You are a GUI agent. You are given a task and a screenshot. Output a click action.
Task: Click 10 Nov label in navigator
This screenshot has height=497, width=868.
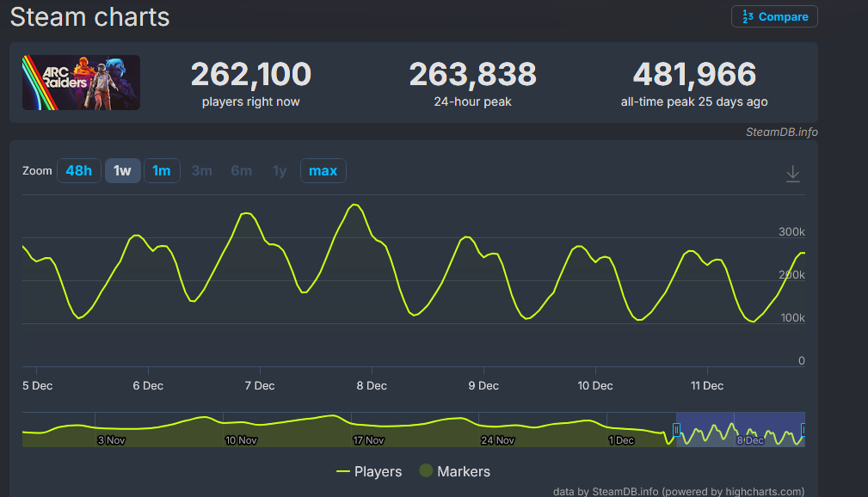241,440
